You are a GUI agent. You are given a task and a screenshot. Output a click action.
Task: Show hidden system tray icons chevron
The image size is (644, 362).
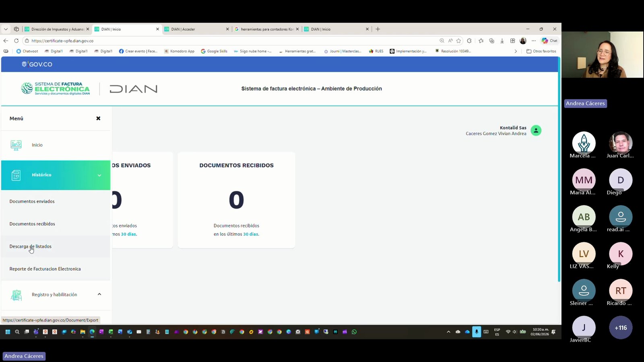pos(448,332)
